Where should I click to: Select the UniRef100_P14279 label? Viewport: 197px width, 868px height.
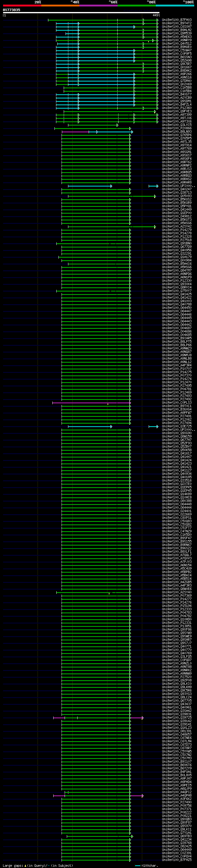(177, 230)
